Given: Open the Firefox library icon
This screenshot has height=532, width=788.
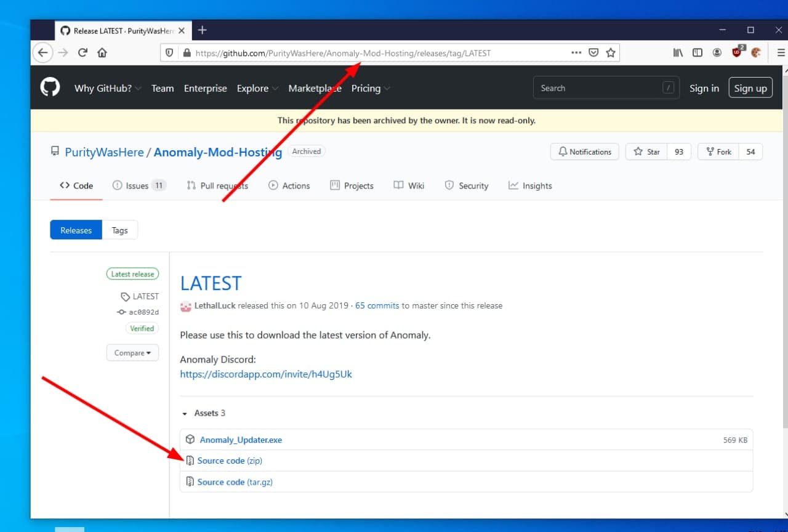Looking at the screenshot, I should [x=678, y=53].
